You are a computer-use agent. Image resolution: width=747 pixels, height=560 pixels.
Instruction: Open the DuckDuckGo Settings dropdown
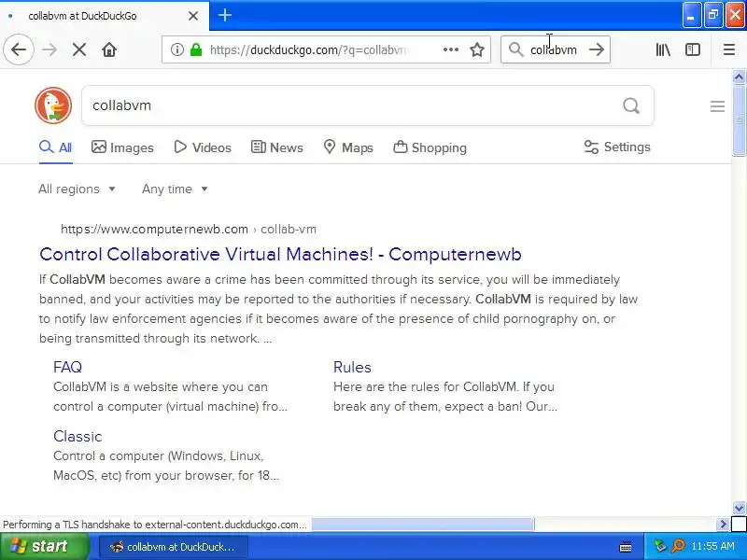click(617, 147)
